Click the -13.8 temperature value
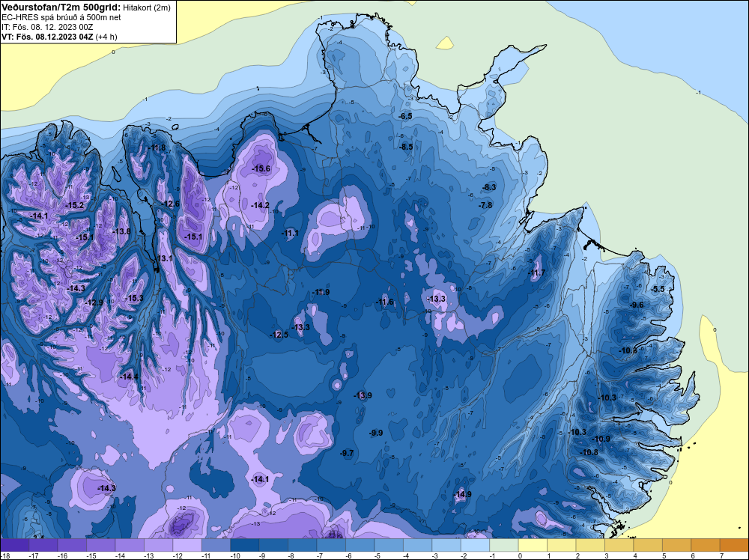Screen dimensions: 749x560 [121, 231]
